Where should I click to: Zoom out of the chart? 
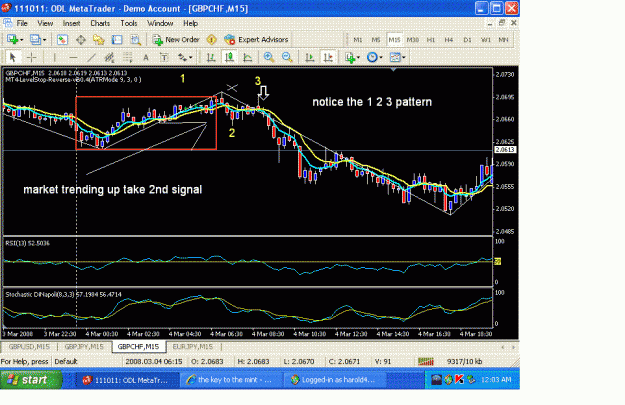click(x=287, y=57)
